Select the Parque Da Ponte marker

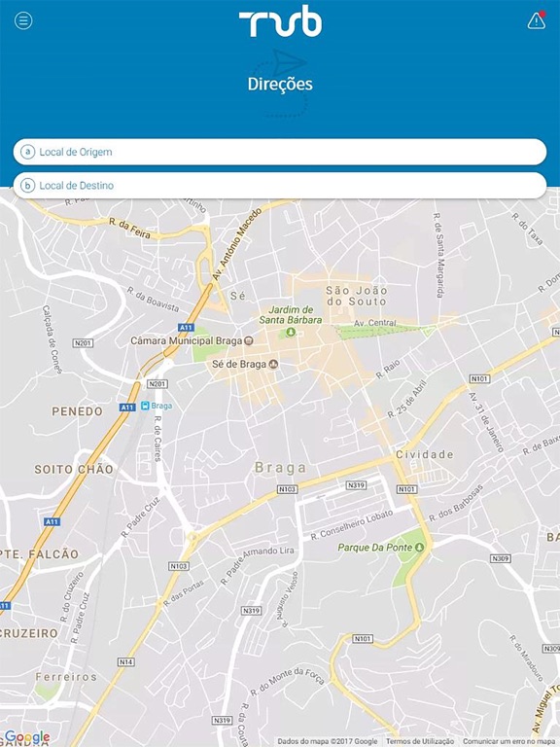pyautogui.click(x=420, y=548)
